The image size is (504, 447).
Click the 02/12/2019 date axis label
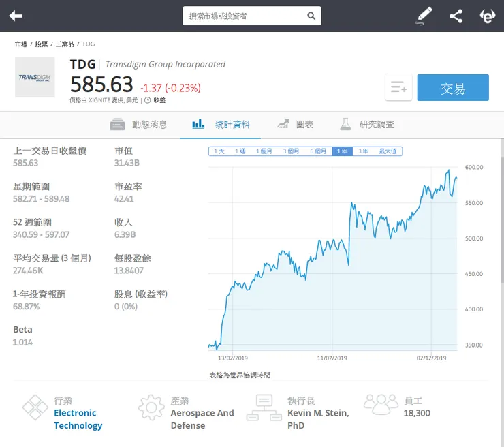pyautogui.click(x=431, y=358)
